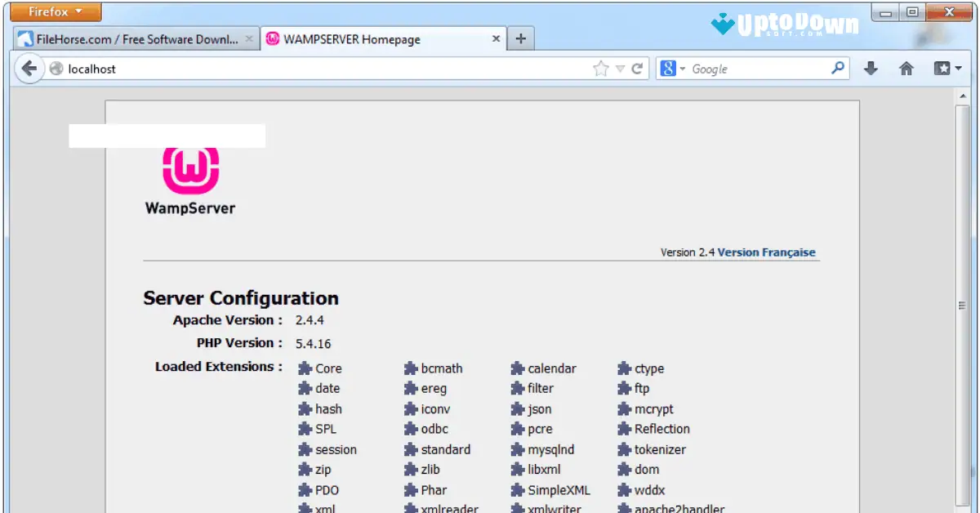This screenshot has height=513, width=980.
Task: Click the globe icon in the address bar
Action: pos(55,69)
